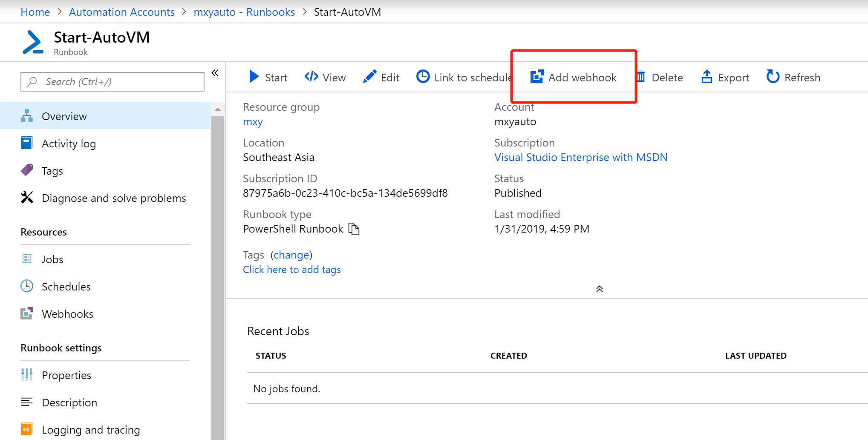This screenshot has width=868, height=440.
Task: Click the Refresh button label
Action: [802, 78]
